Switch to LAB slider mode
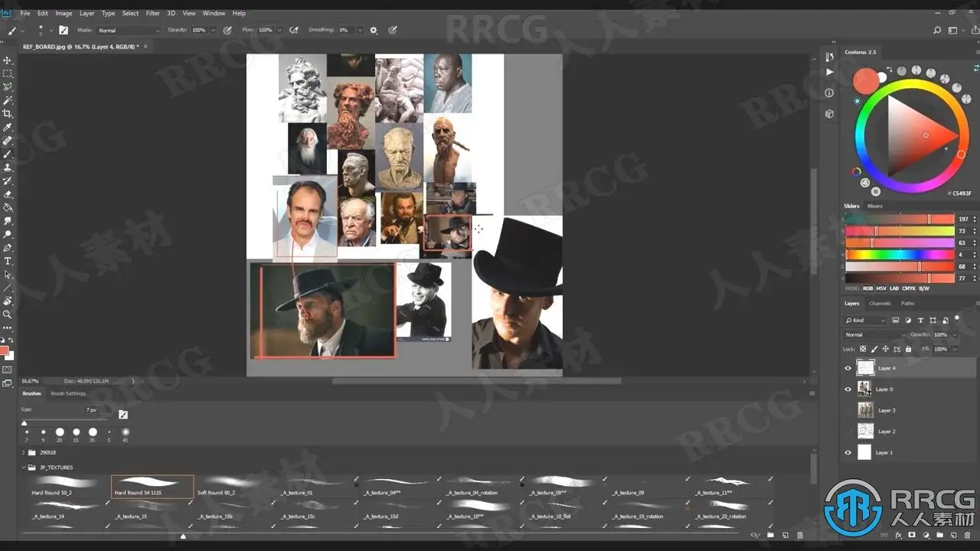This screenshot has width=980, height=551. coord(894,289)
